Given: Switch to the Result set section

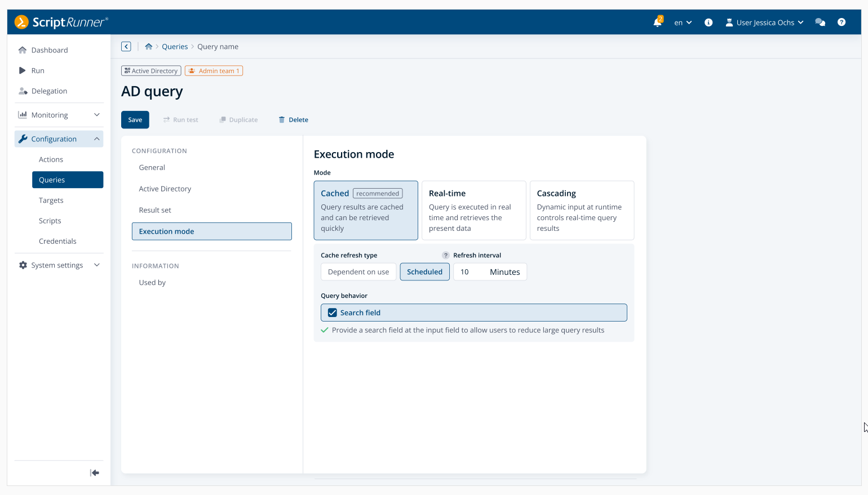Looking at the screenshot, I should coord(155,210).
